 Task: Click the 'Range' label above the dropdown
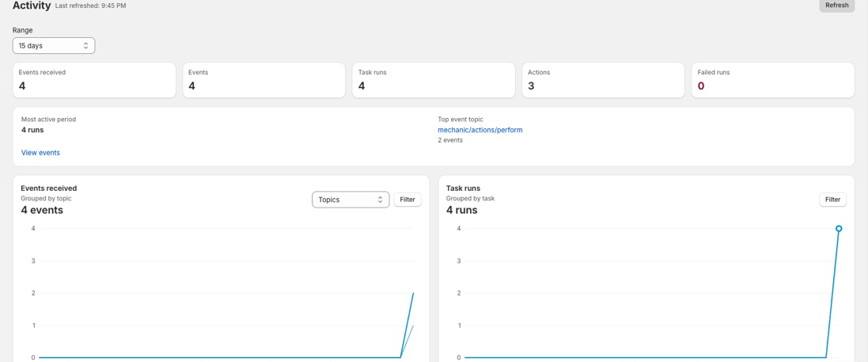[x=23, y=30]
